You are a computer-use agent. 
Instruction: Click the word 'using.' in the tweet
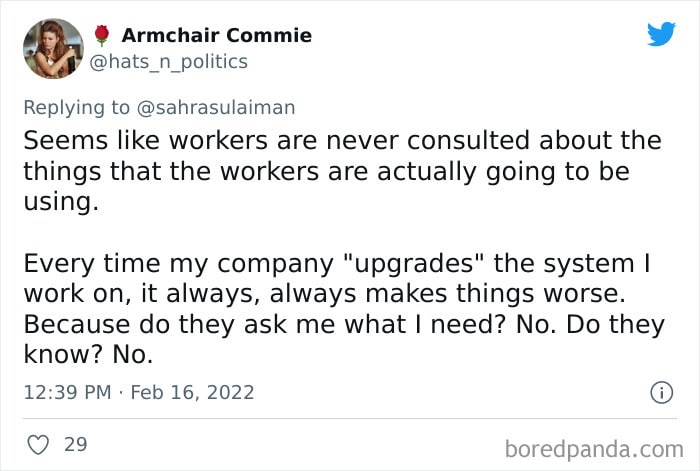(x=61, y=202)
